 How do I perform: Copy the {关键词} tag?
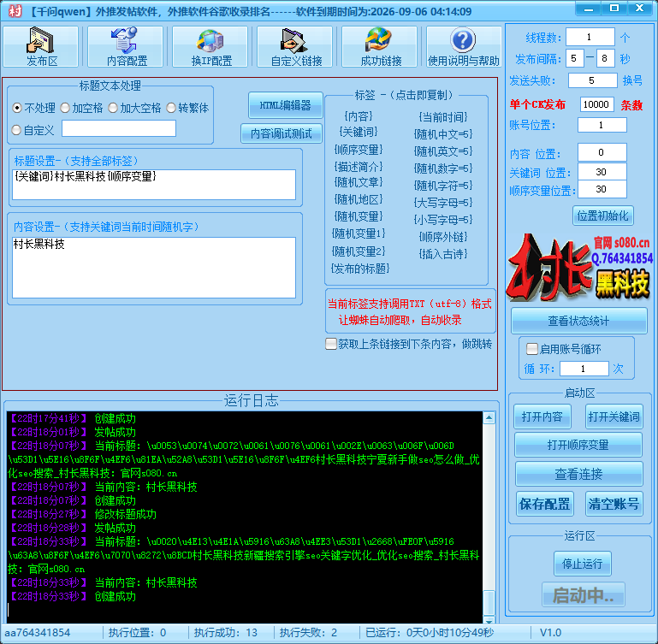359,132
